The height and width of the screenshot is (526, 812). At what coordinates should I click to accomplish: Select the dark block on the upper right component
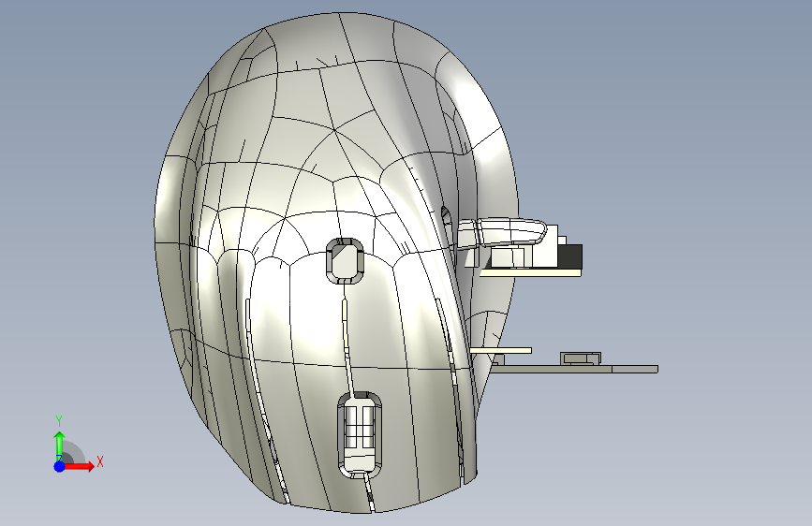(x=569, y=256)
